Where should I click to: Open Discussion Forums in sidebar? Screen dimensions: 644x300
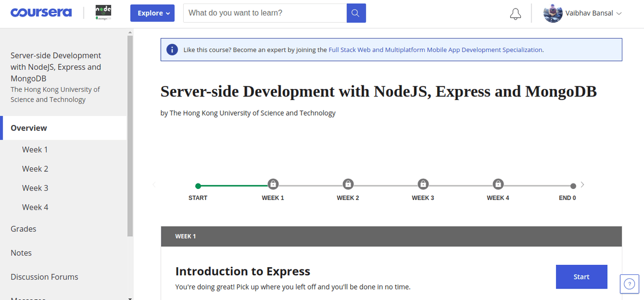pyautogui.click(x=44, y=277)
